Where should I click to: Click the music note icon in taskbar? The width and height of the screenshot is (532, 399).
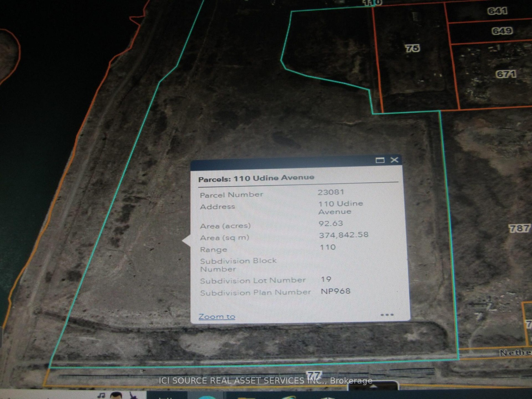[101, 395]
